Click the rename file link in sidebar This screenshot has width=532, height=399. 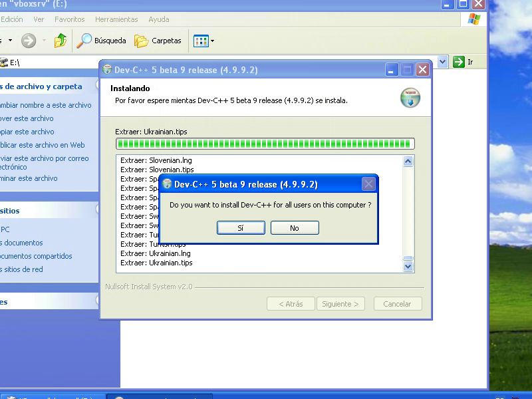pos(45,105)
